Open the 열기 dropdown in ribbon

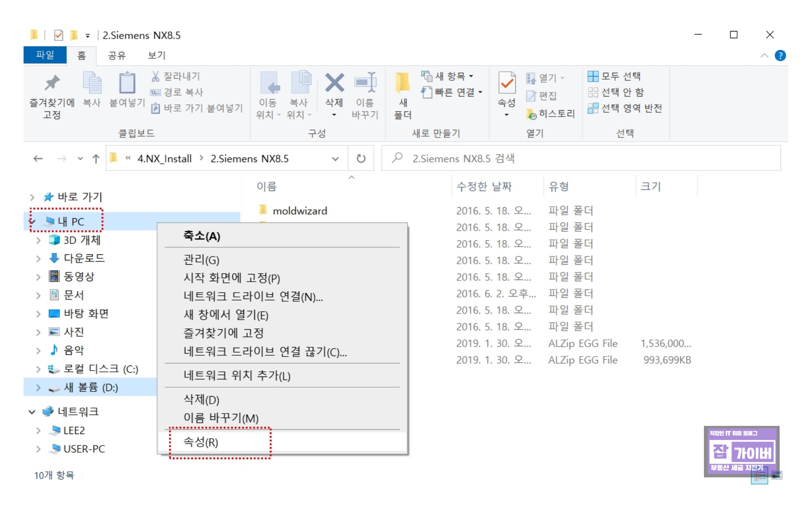[545, 78]
